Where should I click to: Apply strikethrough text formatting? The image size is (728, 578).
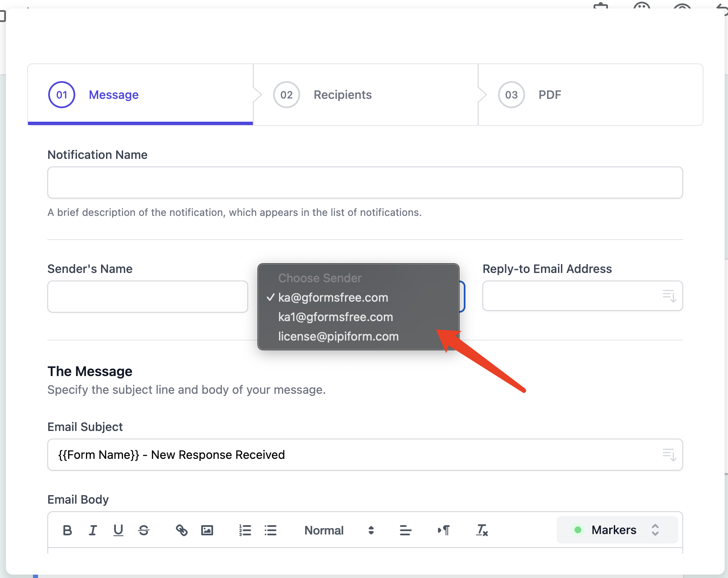[x=144, y=530]
